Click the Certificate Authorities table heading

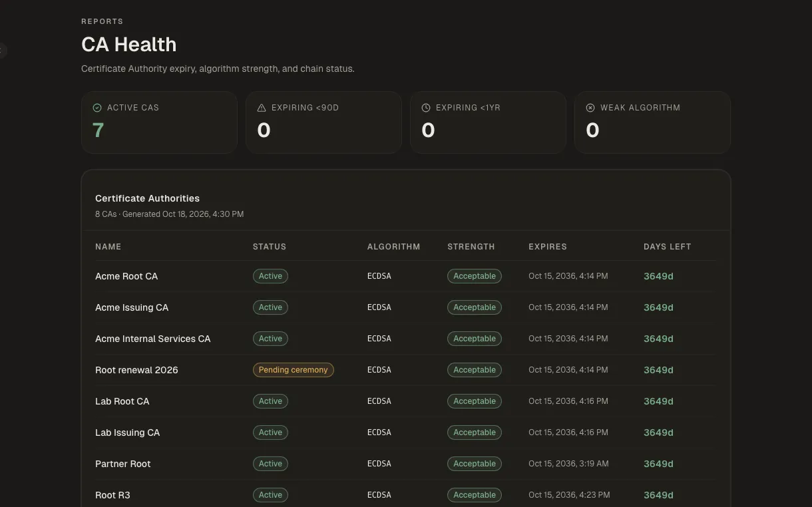pos(147,198)
